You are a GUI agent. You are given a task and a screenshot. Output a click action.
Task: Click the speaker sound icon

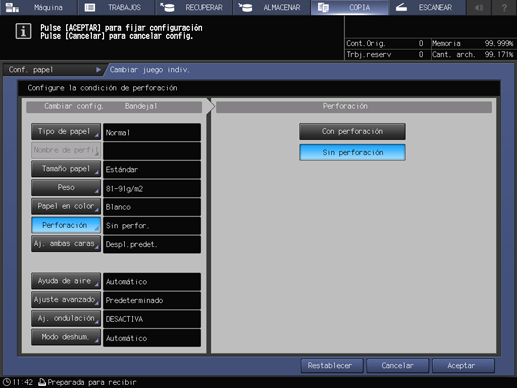coord(479,7)
